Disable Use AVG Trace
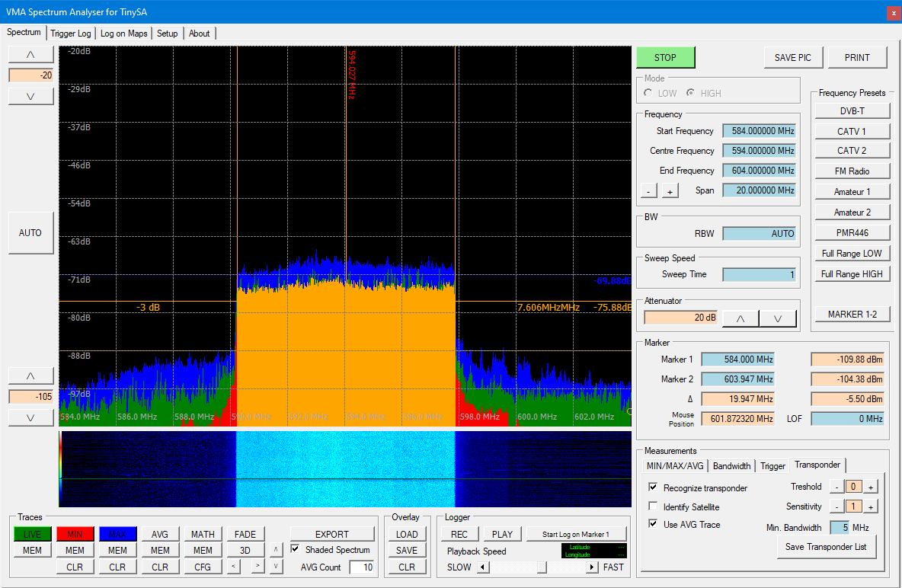The width and height of the screenshot is (902, 588). [653, 524]
